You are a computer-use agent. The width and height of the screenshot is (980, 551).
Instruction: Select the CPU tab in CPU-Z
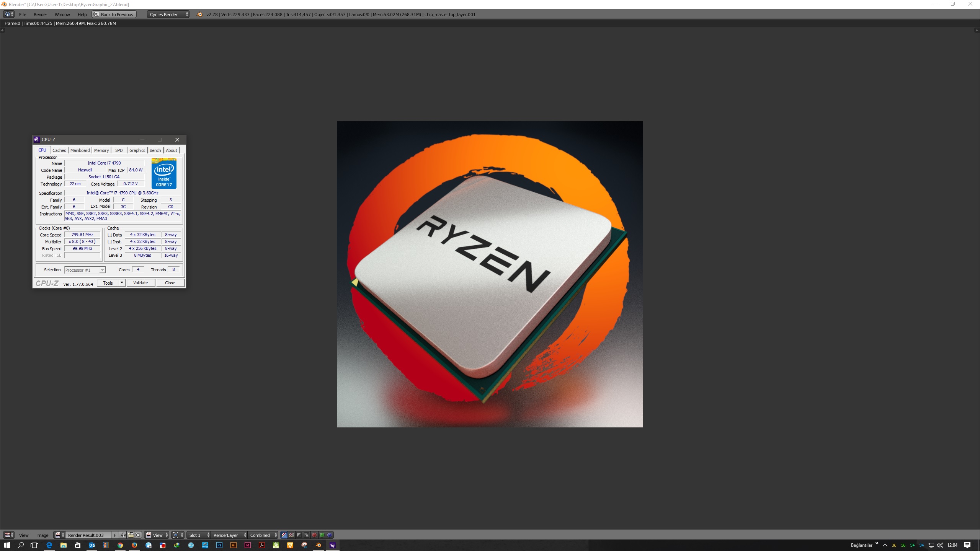[42, 150]
